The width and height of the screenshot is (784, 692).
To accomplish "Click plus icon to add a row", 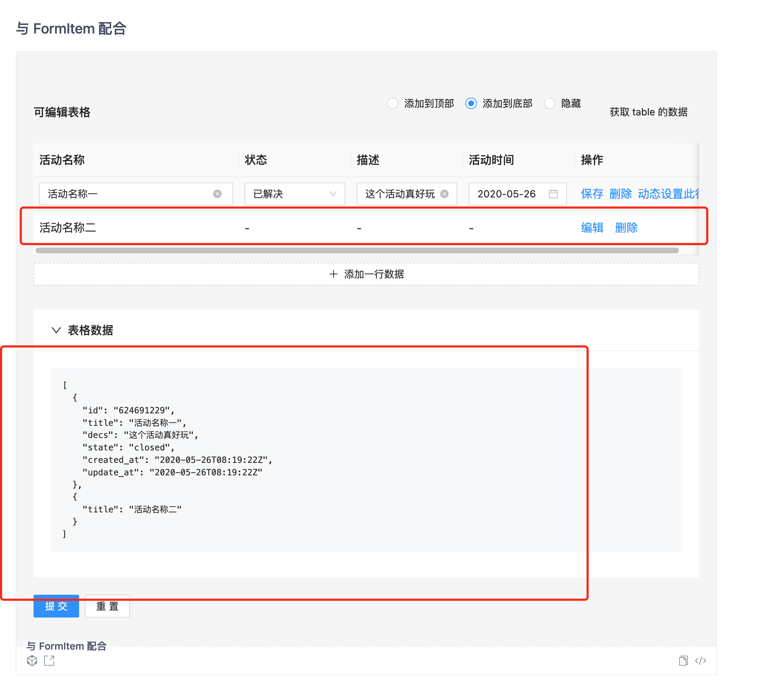I will (x=333, y=274).
